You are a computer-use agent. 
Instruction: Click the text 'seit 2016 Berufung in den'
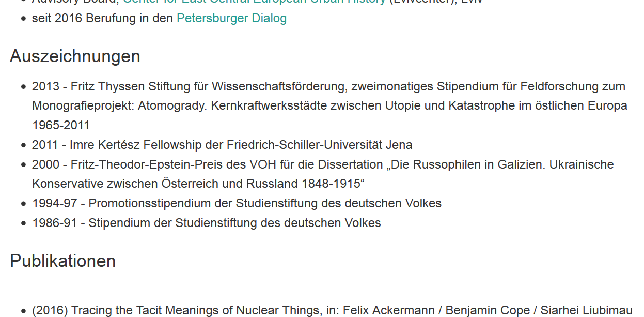[102, 19]
